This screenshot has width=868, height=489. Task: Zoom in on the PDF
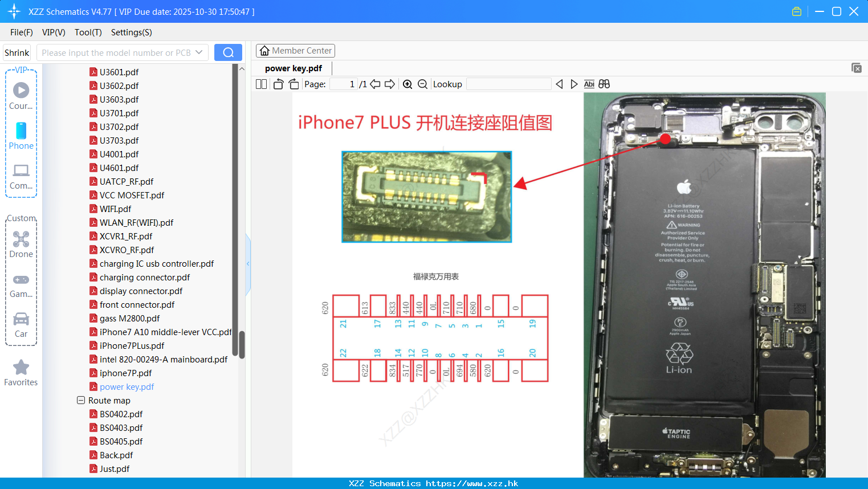pyautogui.click(x=407, y=84)
